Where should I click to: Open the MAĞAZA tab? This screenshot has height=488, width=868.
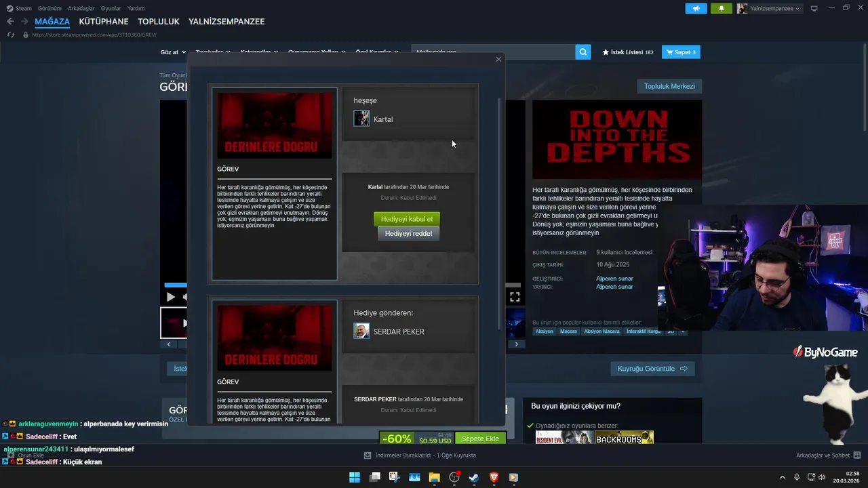point(52,22)
